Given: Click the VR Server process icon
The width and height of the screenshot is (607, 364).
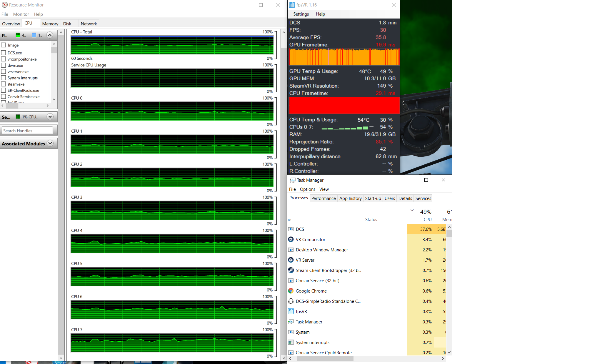Looking at the screenshot, I should (291, 260).
